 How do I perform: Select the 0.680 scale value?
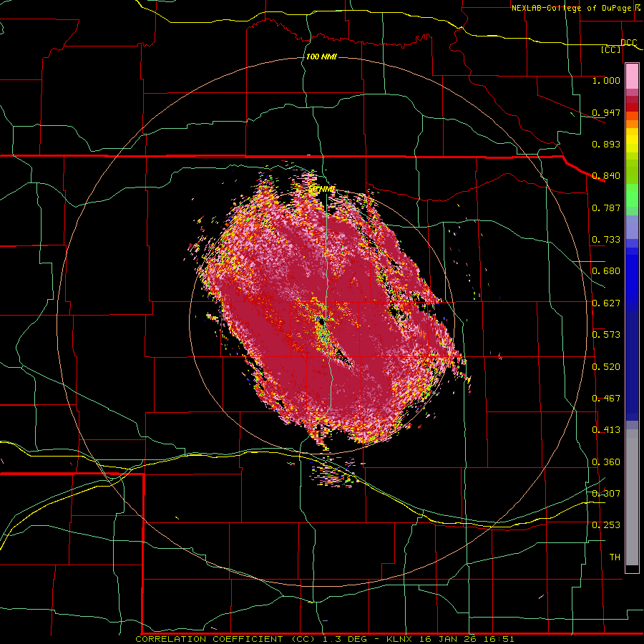[x=606, y=271]
